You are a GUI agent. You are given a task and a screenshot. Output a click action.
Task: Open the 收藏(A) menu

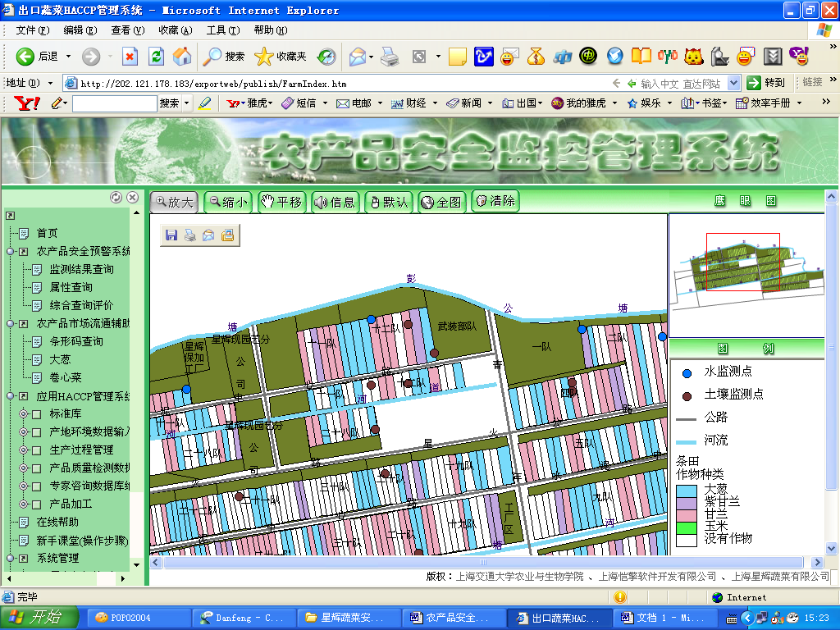click(175, 30)
